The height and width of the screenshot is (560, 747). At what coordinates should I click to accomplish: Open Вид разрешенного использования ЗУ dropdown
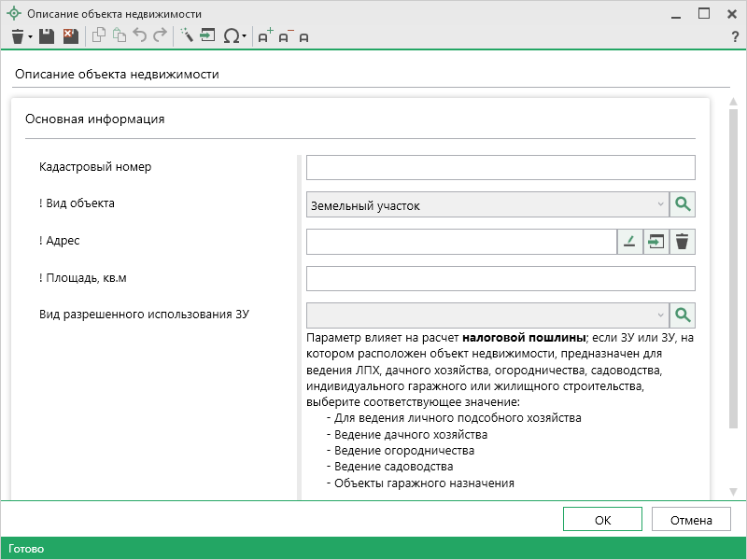click(x=660, y=315)
